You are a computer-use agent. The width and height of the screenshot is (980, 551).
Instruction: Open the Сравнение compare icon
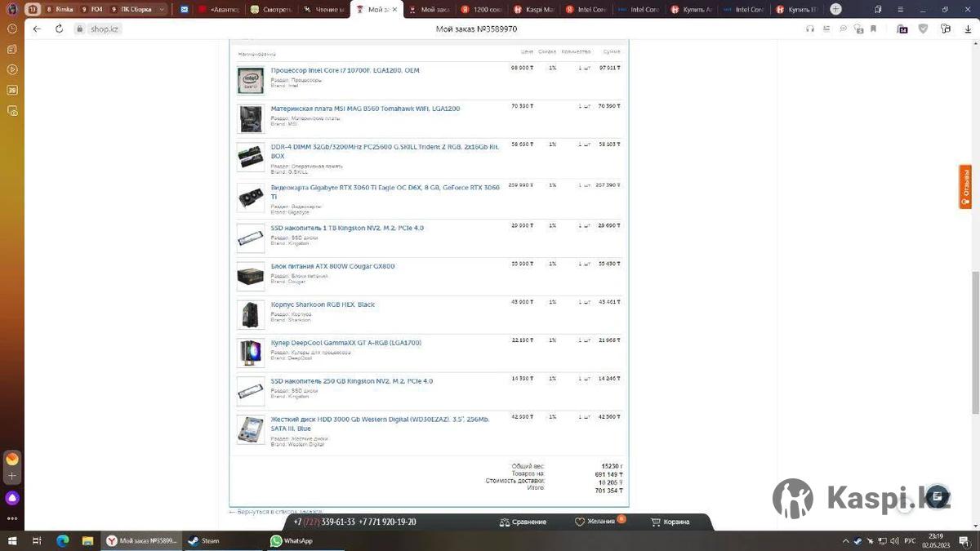pos(523,522)
